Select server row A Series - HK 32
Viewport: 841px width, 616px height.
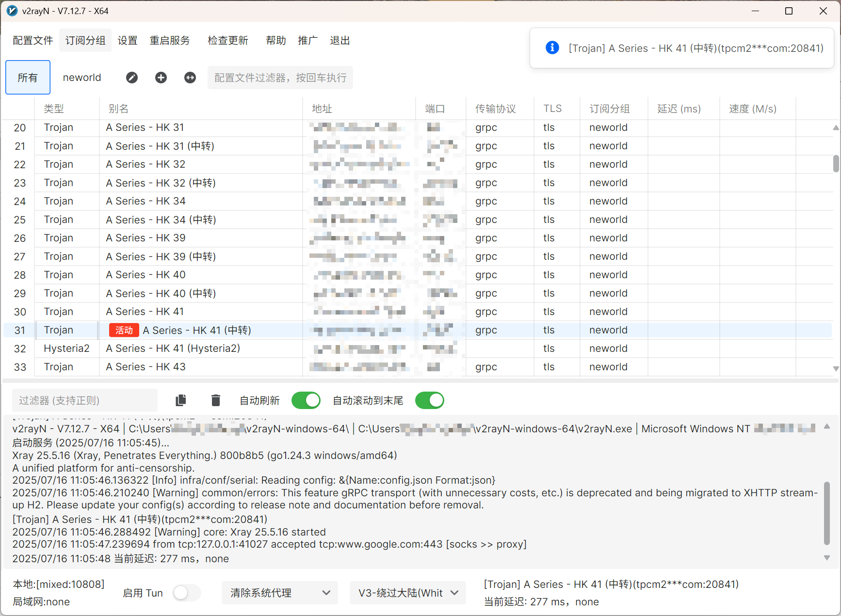coord(417,164)
